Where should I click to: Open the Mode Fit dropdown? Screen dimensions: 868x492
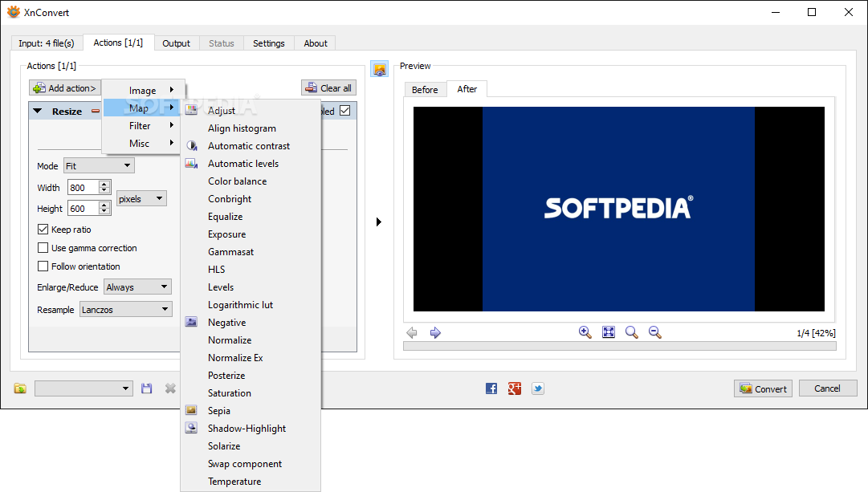click(x=99, y=165)
